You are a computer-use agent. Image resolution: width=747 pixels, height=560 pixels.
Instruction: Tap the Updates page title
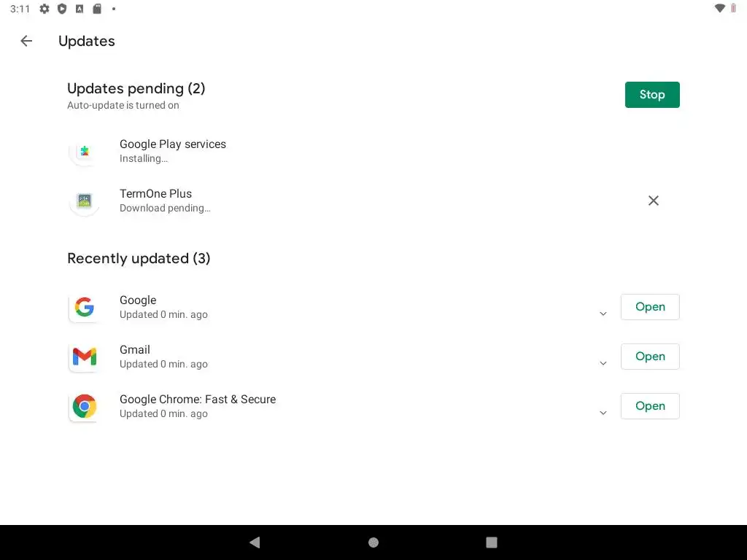tap(87, 42)
